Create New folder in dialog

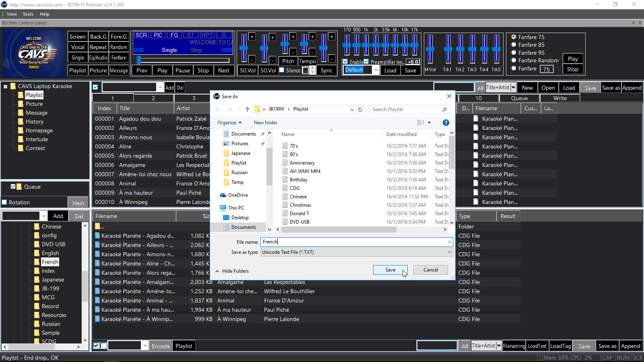click(x=265, y=123)
